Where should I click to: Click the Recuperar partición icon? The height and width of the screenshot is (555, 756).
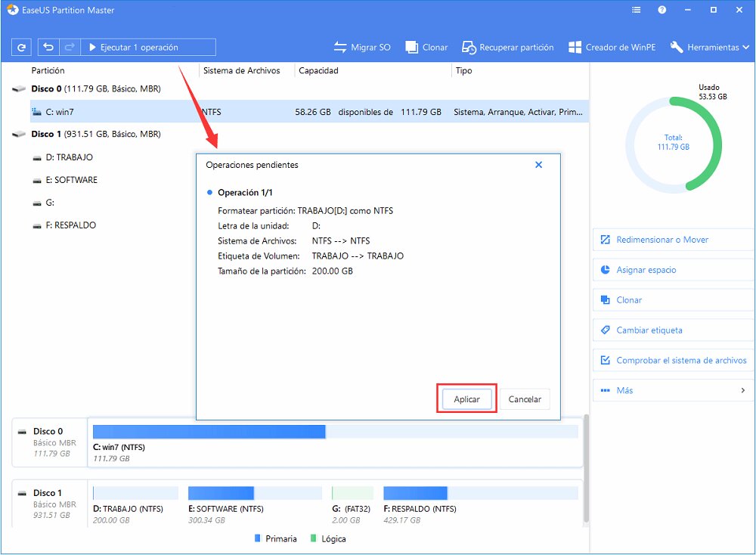tap(469, 47)
